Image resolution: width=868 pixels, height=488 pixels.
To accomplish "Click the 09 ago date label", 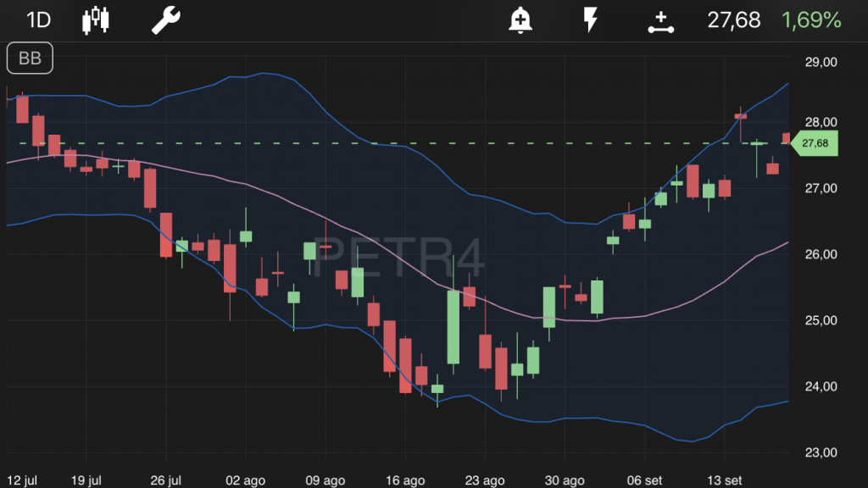I will click(x=325, y=480).
